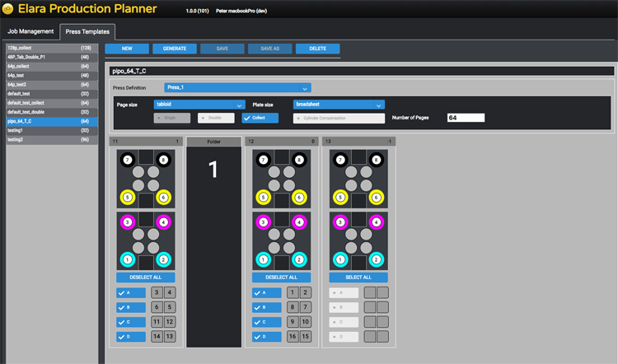
Task: Select 48P_Tab_Double_P1 template
Action: point(52,57)
